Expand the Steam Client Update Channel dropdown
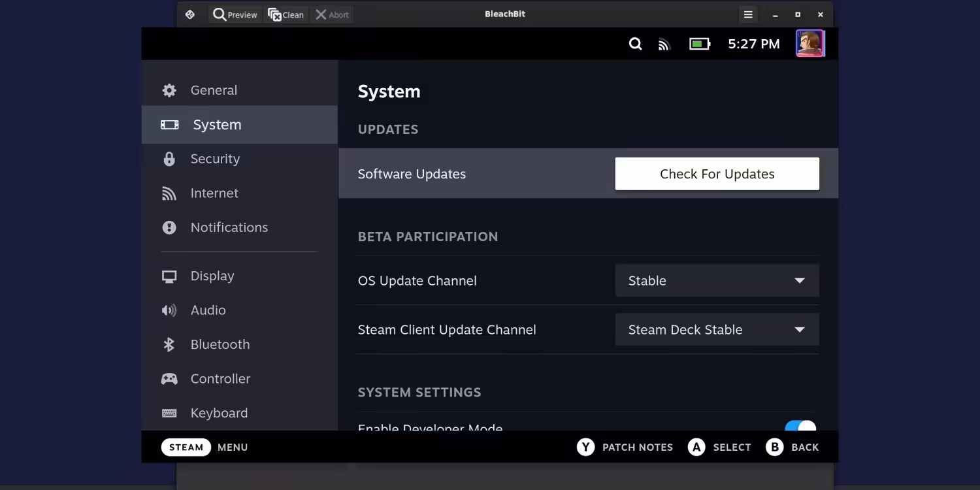This screenshot has width=980, height=490. pyautogui.click(x=717, y=329)
